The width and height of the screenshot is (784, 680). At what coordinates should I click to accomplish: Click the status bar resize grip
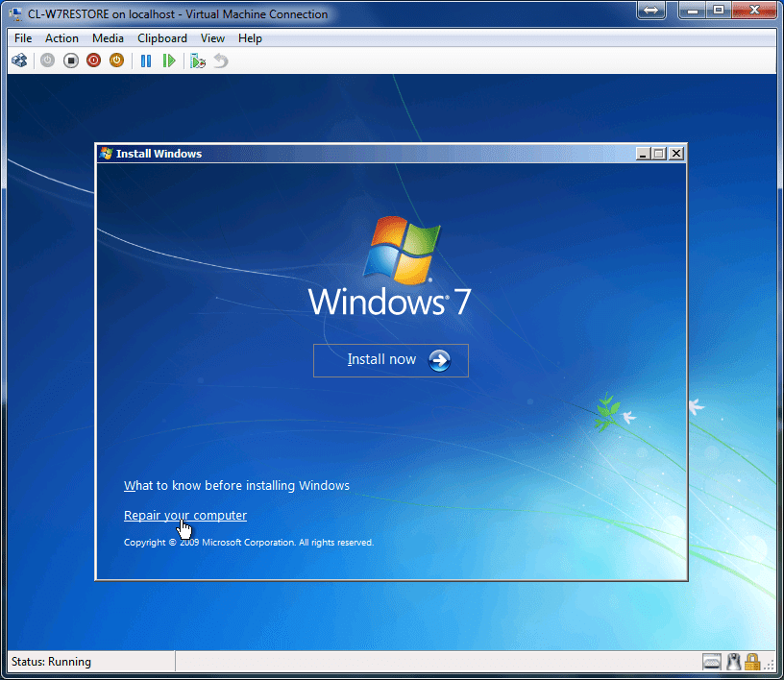point(769,665)
